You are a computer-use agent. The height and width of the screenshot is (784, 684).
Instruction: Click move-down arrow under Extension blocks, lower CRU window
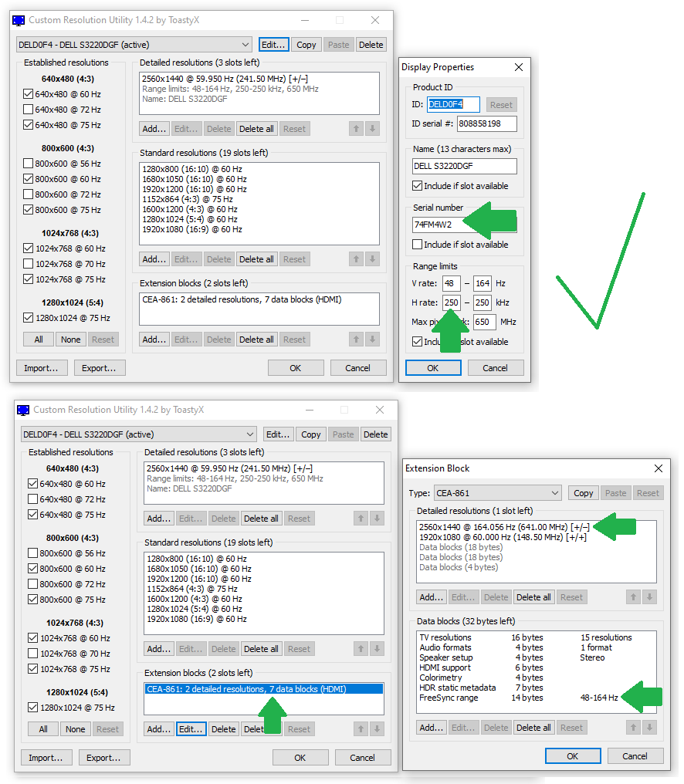pos(377,729)
